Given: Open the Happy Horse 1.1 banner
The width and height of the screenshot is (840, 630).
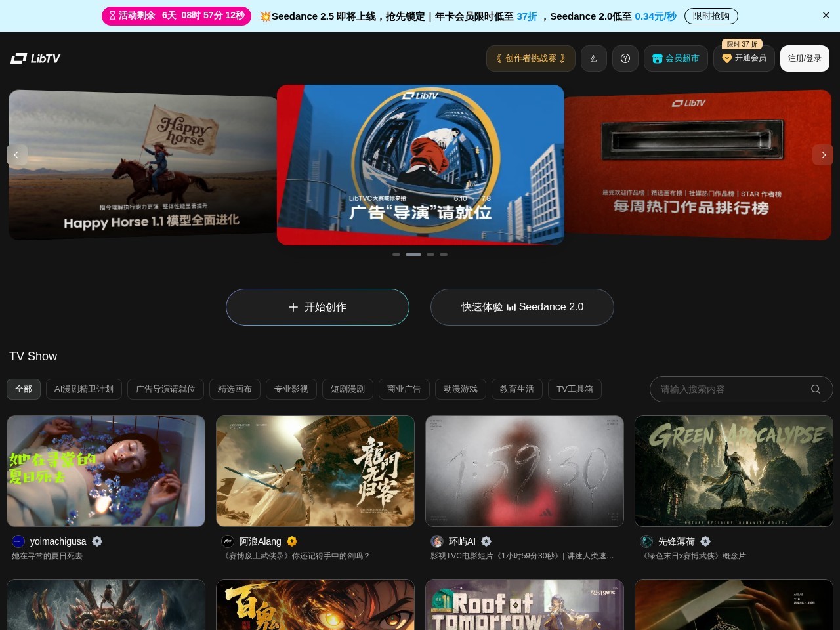Looking at the screenshot, I should (x=142, y=165).
